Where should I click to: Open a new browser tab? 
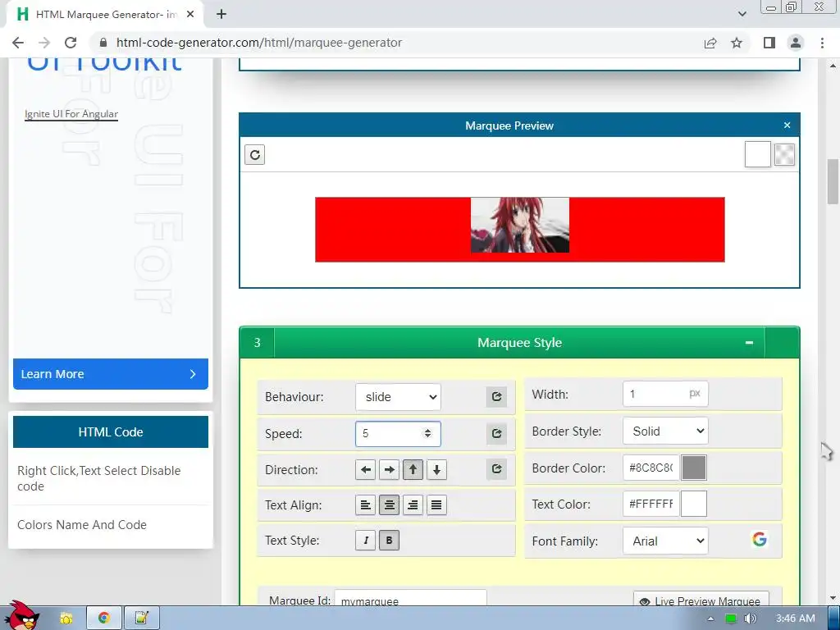click(x=221, y=15)
